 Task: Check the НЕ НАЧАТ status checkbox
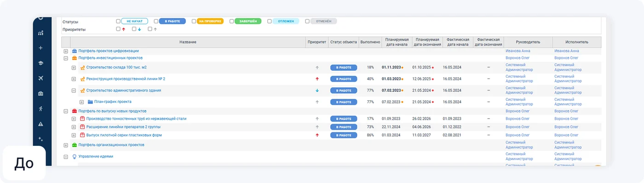118,21
